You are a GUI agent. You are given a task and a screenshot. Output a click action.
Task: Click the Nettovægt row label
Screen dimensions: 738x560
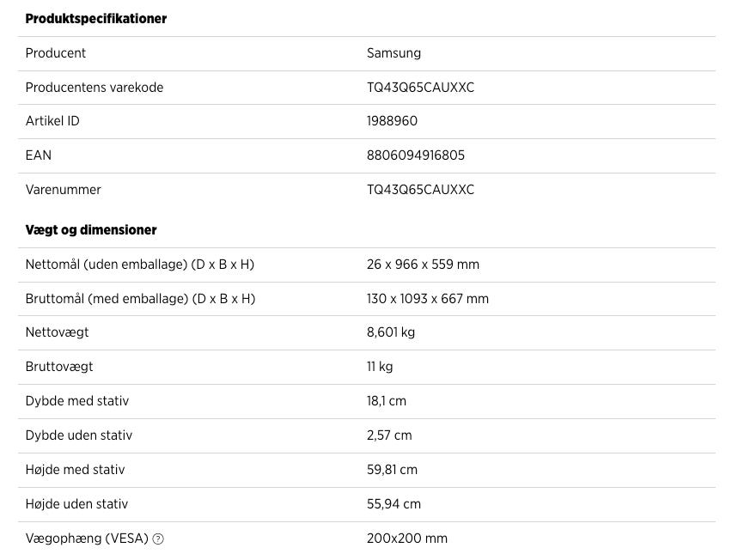[57, 332]
